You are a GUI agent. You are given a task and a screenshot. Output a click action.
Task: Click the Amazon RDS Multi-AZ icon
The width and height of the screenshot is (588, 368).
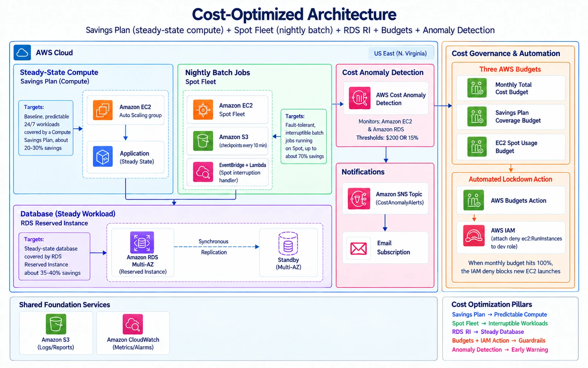[142, 242]
